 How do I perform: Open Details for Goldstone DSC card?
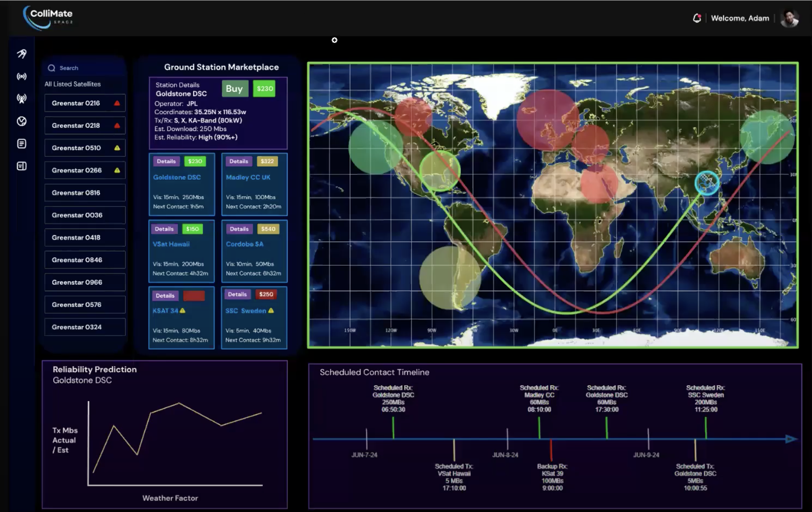click(166, 161)
